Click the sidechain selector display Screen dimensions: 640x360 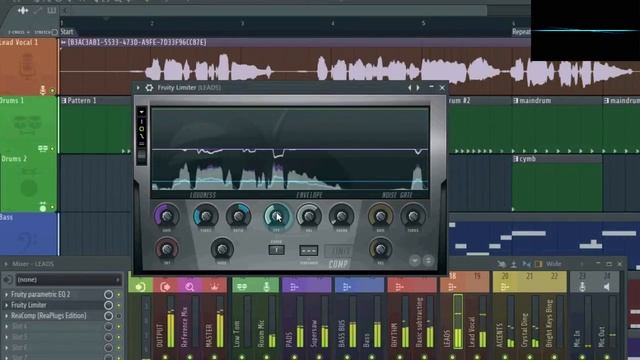point(309,250)
